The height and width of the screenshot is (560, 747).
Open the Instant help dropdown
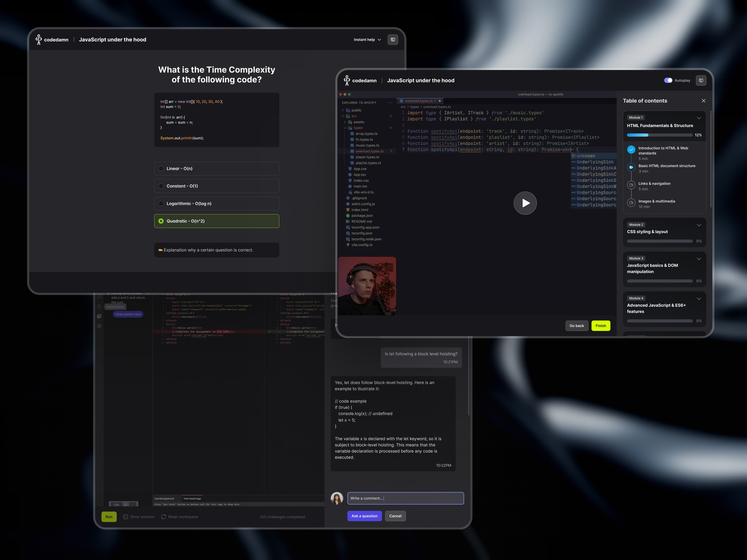[x=367, y=40]
